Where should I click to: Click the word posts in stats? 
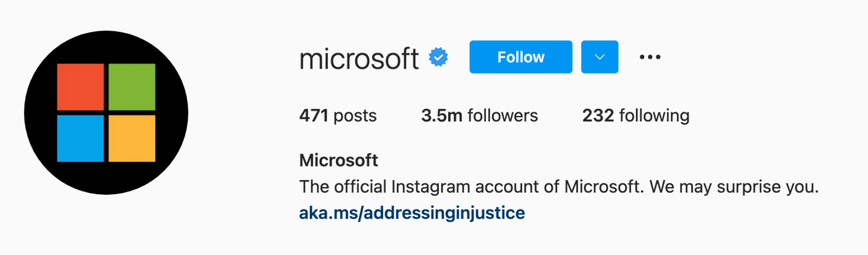coord(355,116)
